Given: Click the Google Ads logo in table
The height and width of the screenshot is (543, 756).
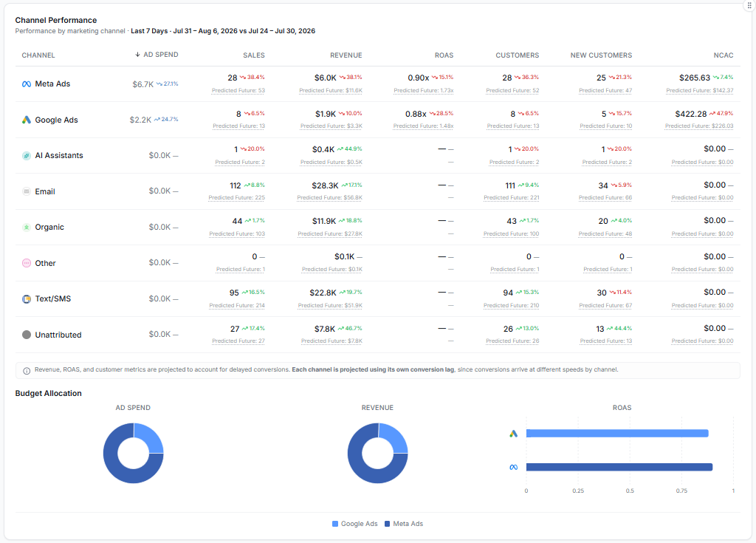Looking at the screenshot, I should point(27,120).
